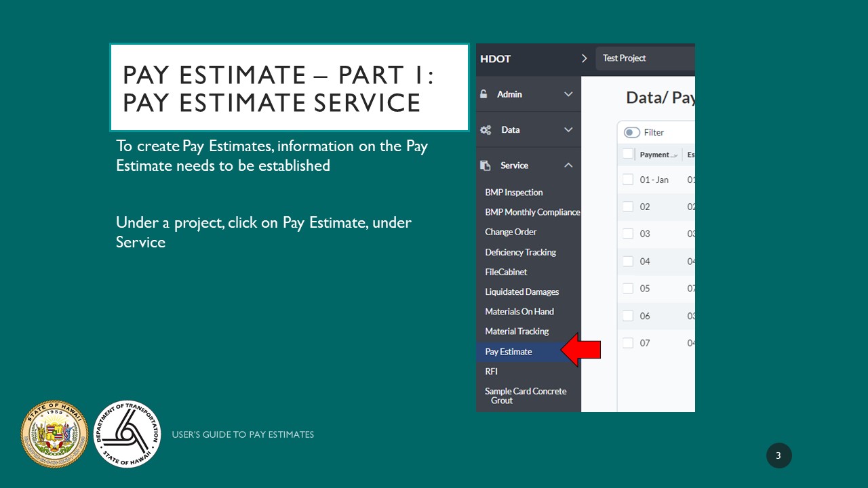Check the select-all checkbox in the table header
This screenshot has width=868, height=488.
click(627, 154)
